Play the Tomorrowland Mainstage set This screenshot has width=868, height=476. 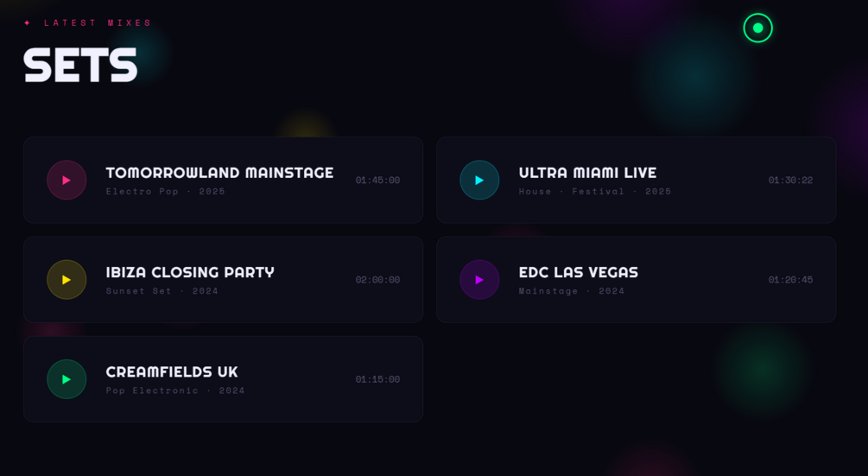tap(67, 180)
